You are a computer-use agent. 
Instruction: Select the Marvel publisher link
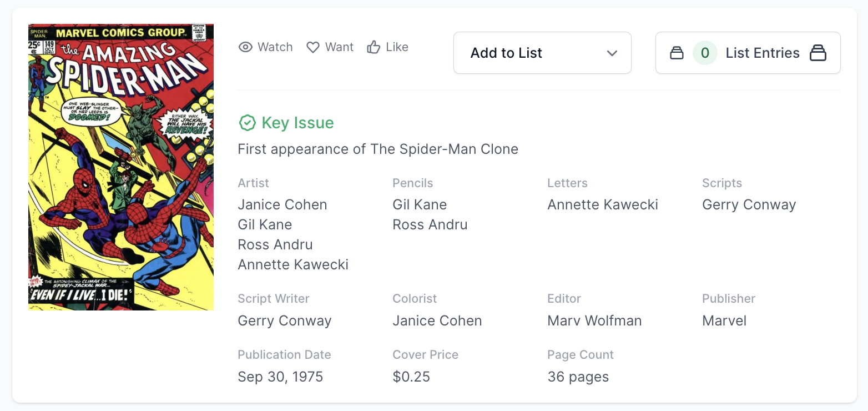724,321
